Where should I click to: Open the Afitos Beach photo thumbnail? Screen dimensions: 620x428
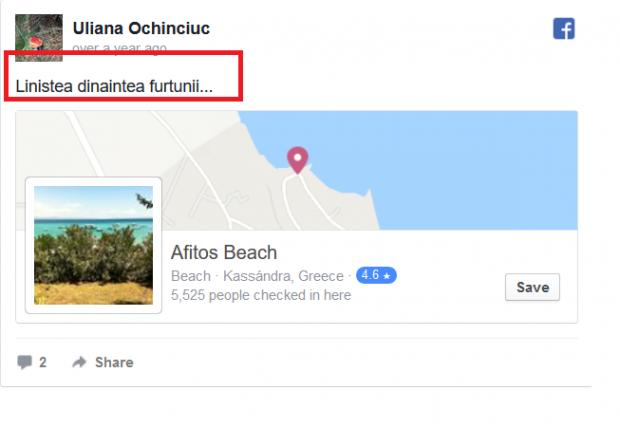93,245
